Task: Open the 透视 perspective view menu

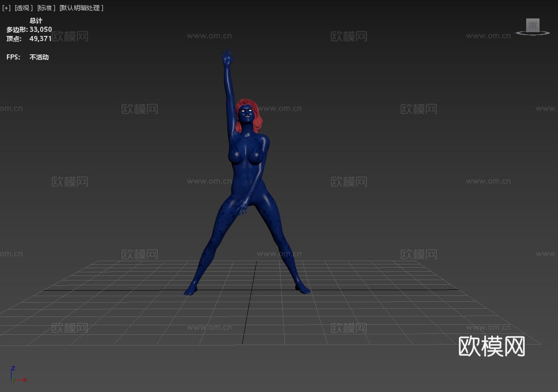Action: 24,8
